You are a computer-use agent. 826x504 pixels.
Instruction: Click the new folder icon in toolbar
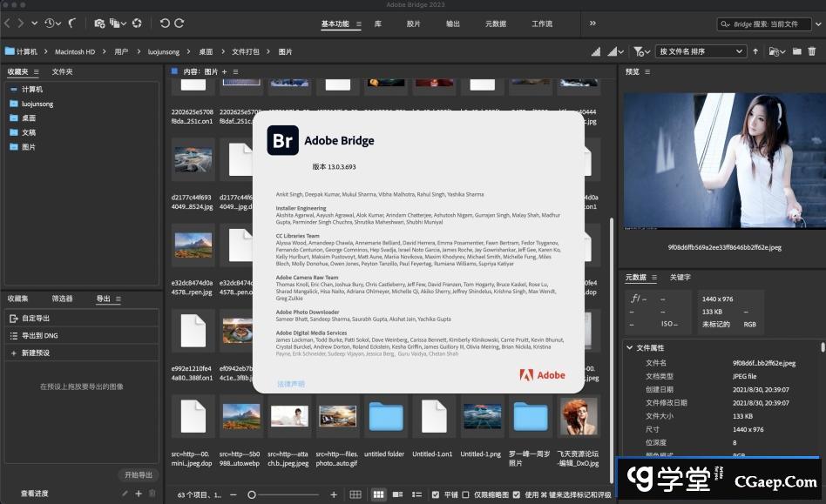pyautogui.click(x=796, y=51)
